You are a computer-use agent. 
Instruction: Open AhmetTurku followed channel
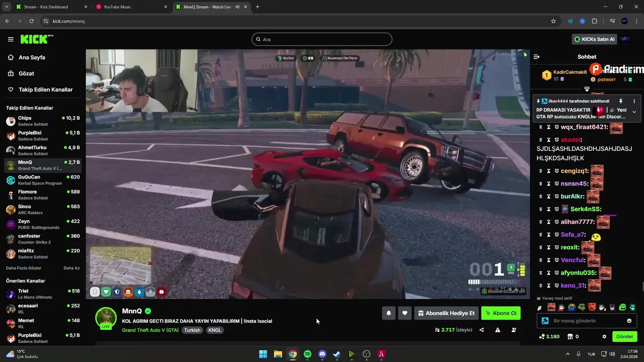coord(43,151)
